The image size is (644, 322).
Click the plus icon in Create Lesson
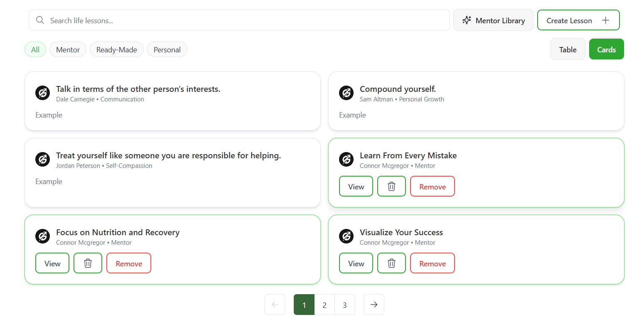(x=605, y=20)
